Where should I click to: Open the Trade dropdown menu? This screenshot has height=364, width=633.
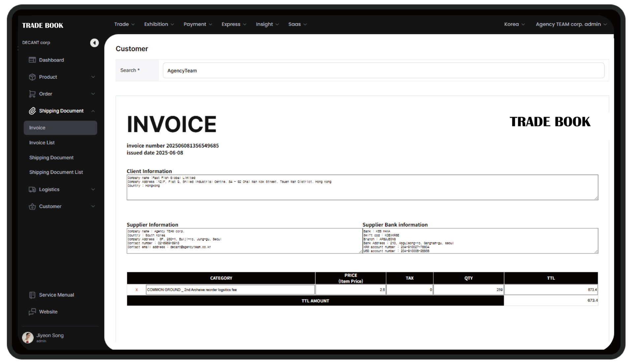(124, 24)
